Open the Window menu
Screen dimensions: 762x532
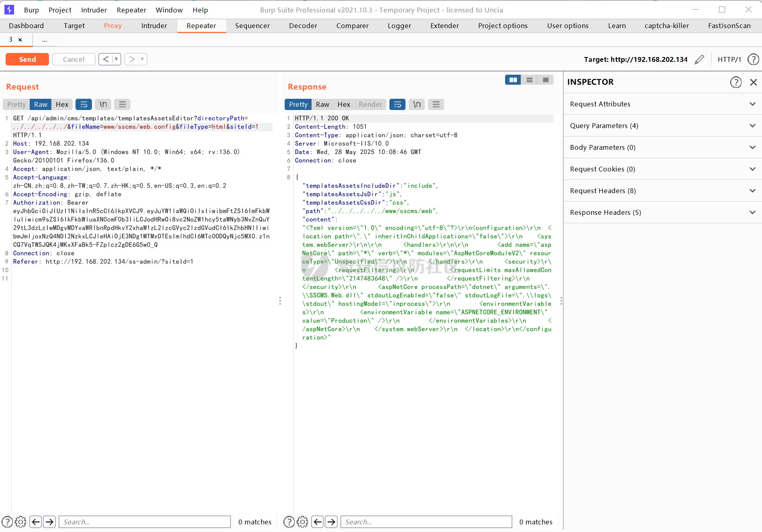point(169,10)
